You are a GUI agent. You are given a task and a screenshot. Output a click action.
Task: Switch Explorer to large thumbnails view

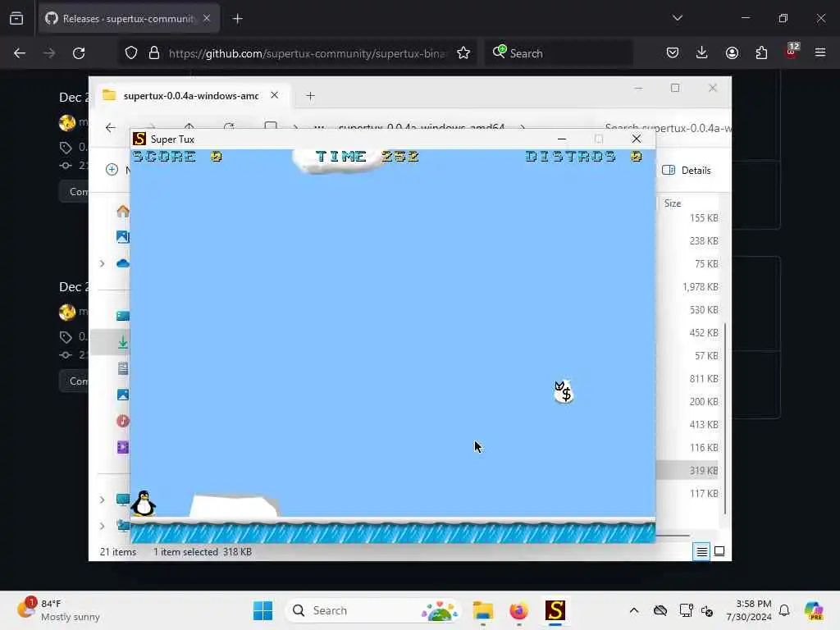pos(719,551)
